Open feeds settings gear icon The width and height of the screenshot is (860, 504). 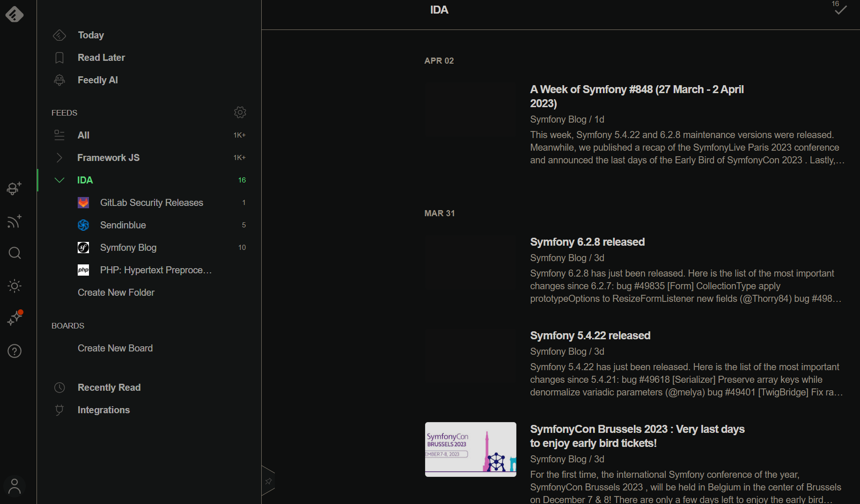pos(240,112)
